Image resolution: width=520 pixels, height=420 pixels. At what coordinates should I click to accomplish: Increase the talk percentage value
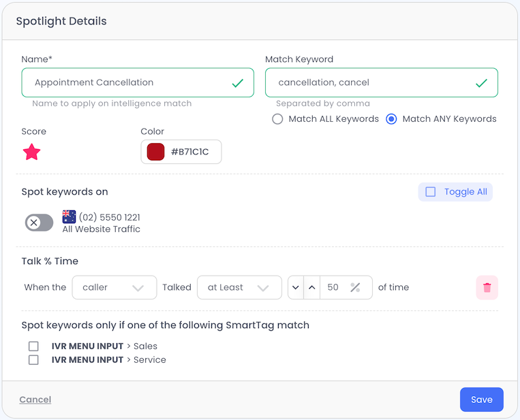coord(311,287)
